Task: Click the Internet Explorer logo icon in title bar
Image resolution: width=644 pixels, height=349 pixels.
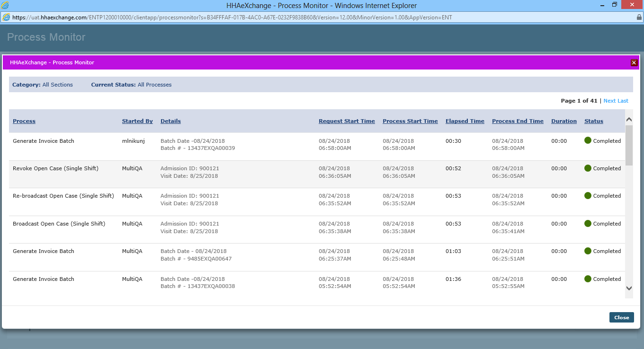Action: pos(5,6)
